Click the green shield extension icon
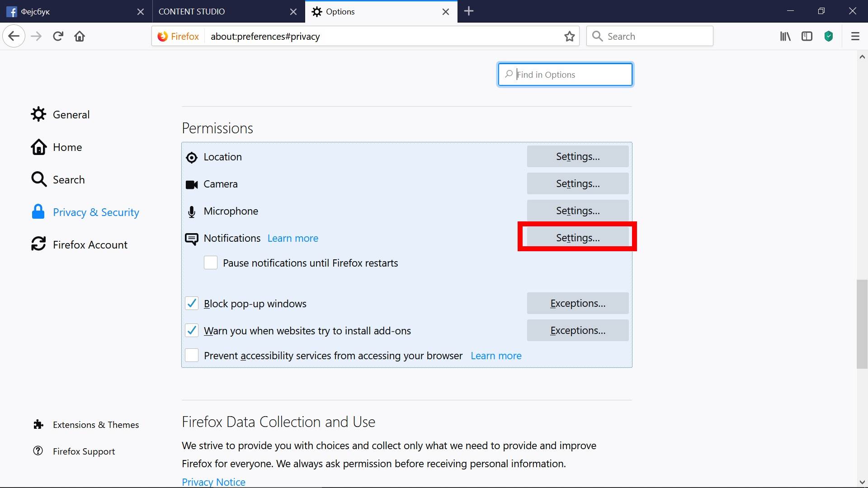 829,36
